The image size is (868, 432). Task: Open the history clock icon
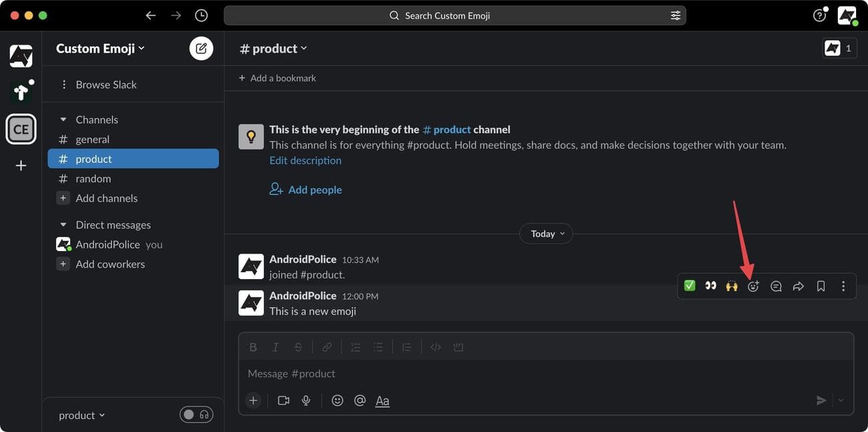pos(201,15)
